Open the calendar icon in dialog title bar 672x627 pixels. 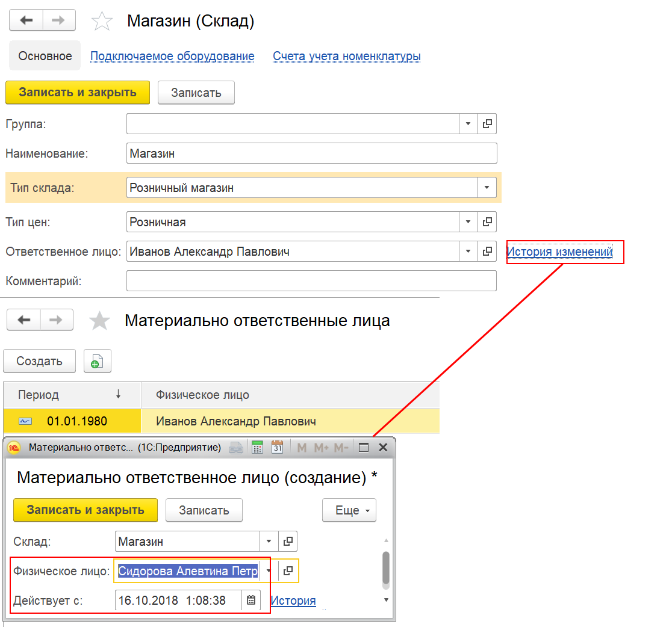click(x=277, y=448)
